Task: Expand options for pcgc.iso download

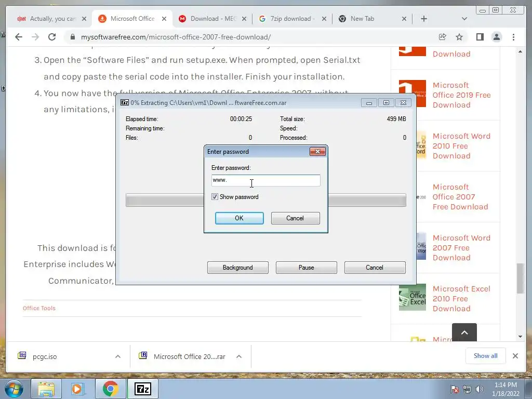Action: pyautogui.click(x=118, y=356)
